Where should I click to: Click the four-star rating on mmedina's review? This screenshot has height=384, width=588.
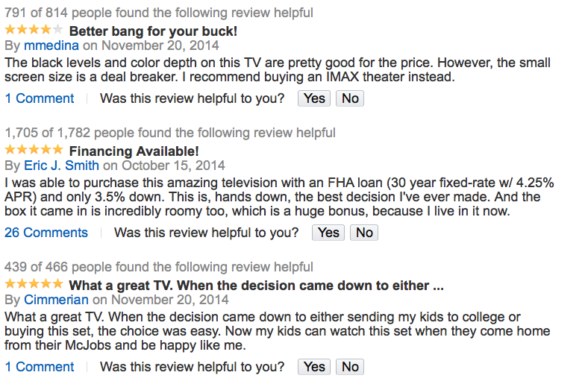(34, 31)
